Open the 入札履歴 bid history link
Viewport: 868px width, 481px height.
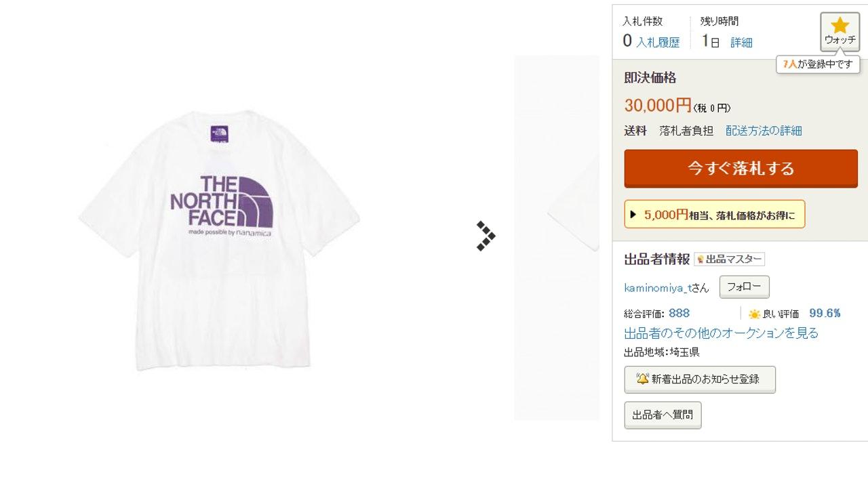[659, 41]
